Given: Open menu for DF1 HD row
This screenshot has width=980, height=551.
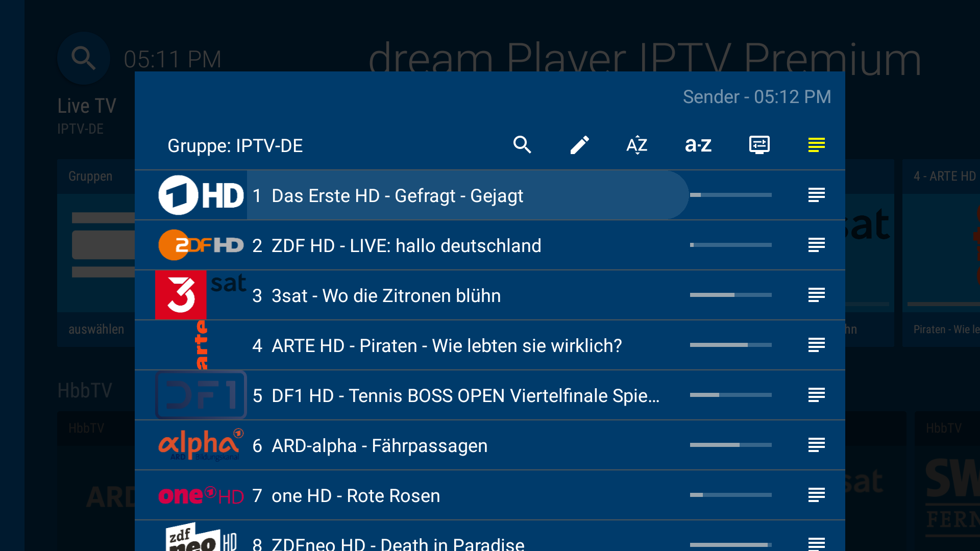Looking at the screenshot, I should click(817, 395).
